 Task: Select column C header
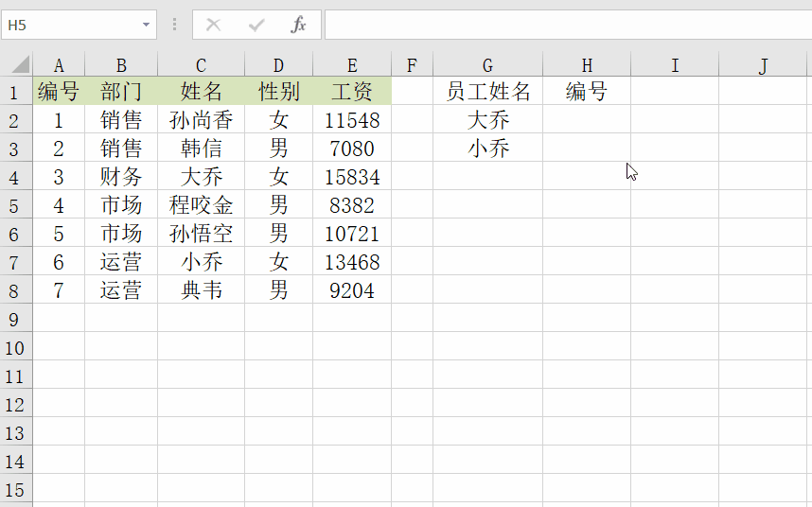[x=201, y=65]
